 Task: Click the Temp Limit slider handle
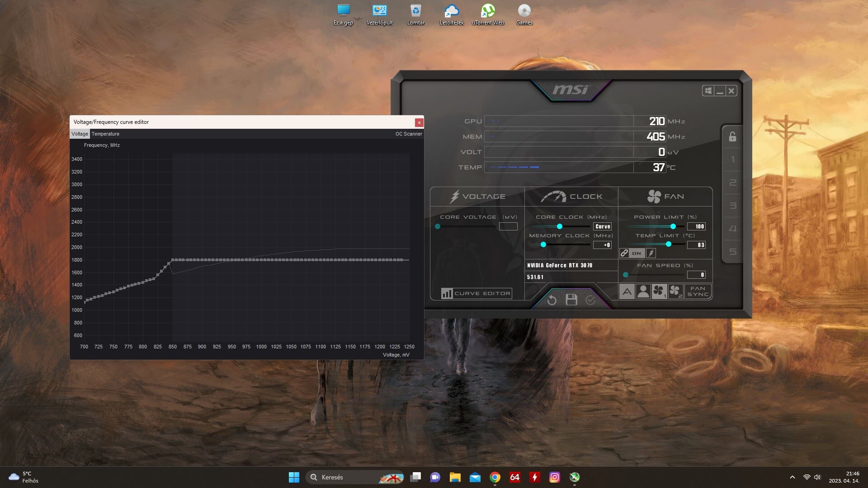tap(669, 244)
